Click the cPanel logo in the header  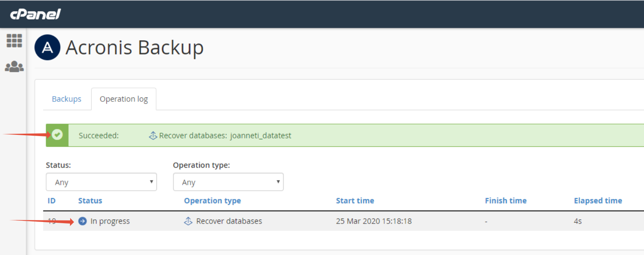35,14
